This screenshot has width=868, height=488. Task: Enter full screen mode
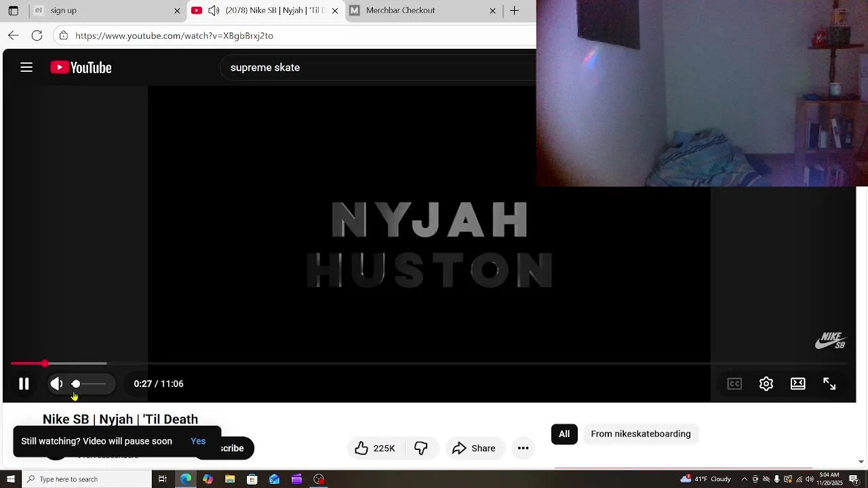[x=829, y=384]
